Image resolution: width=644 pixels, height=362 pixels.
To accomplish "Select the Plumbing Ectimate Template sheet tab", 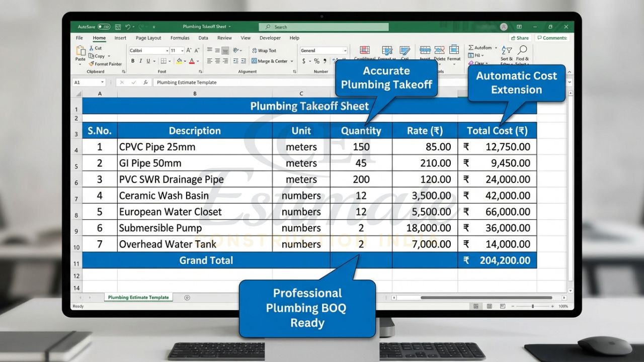I will click(x=138, y=297).
